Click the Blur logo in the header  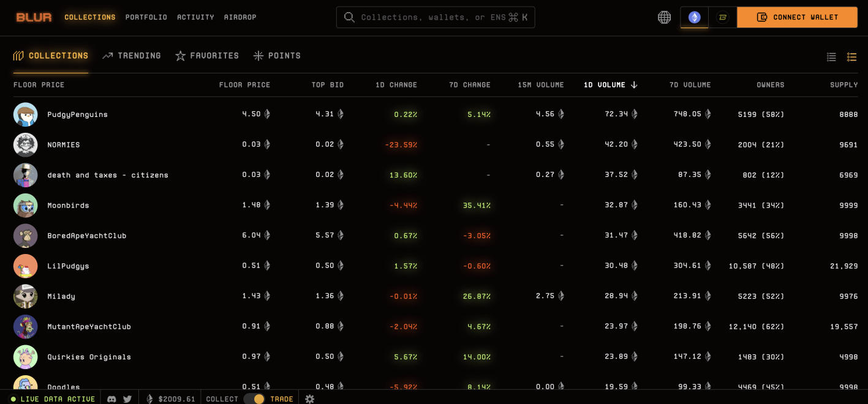[x=34, y=17]
